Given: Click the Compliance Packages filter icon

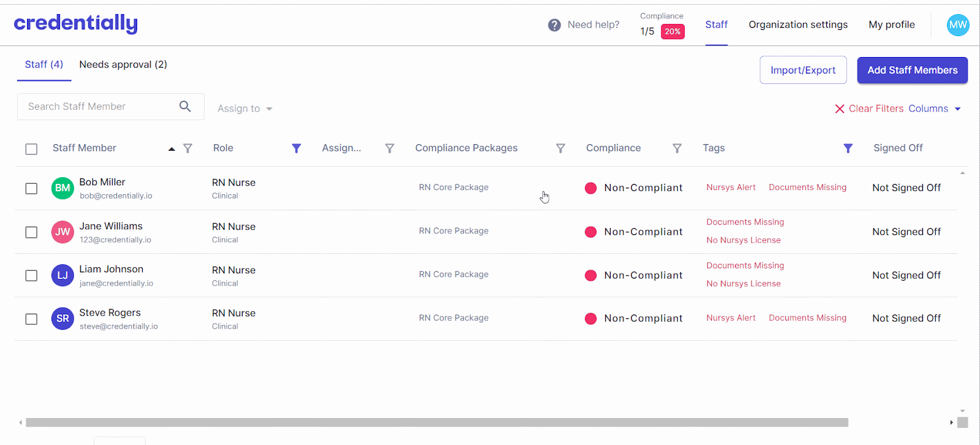Looking at the screenshot, I should (x=560, y=148).
